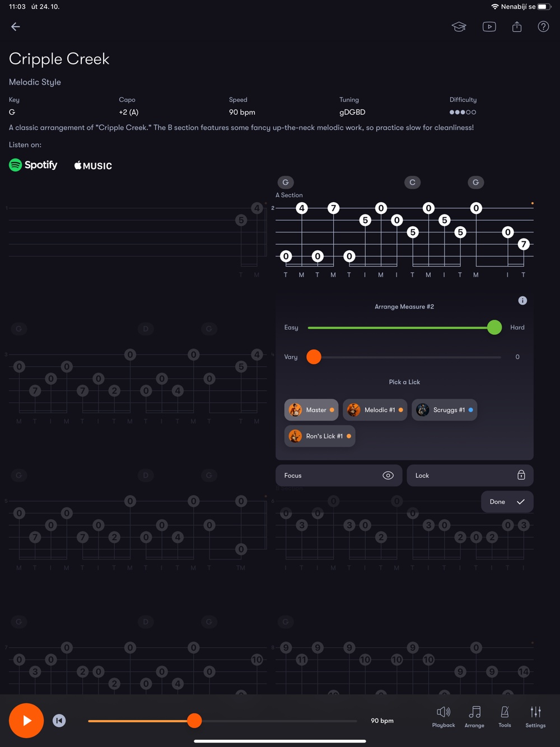The height and width of the screenshot is (747, 560).
Task: Tap the info icon in Arrange panel
Action: pyautogui.click(x=522, y=301)
